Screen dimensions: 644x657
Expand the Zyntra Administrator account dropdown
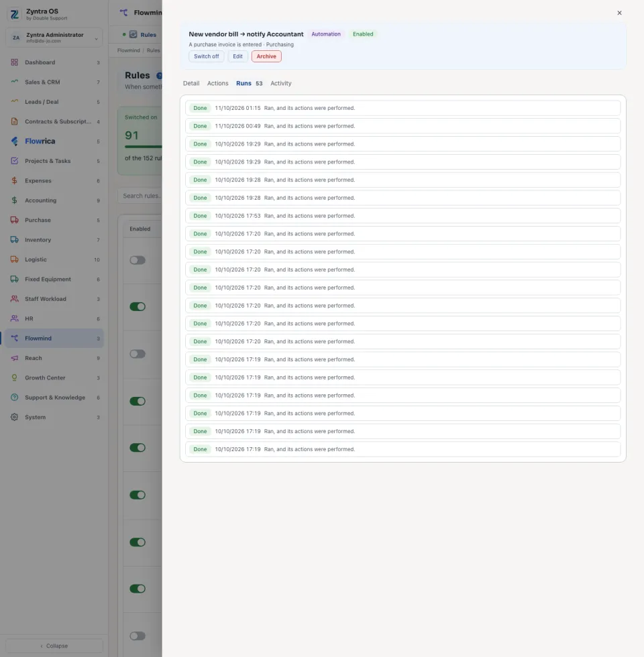(x=96, y=38)
